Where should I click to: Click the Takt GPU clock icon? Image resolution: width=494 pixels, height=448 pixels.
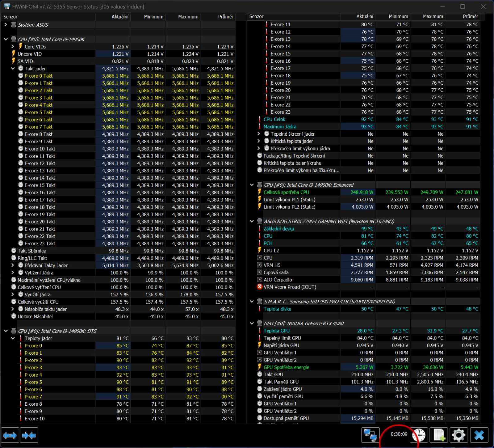[x=260, y=374]
